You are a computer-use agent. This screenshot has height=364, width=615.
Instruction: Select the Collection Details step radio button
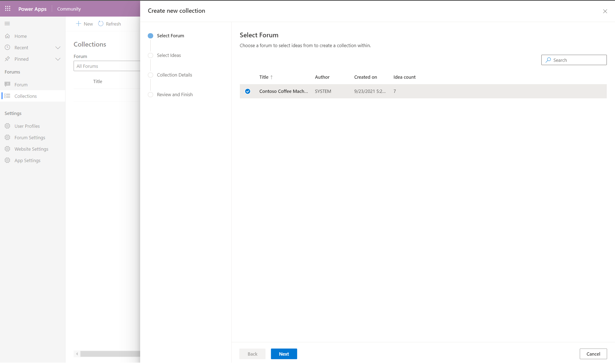click(151, 75)
